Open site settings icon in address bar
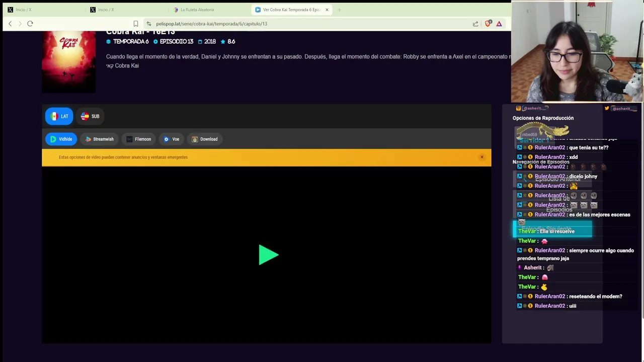The image size is (644, 362). coord(149,24)
